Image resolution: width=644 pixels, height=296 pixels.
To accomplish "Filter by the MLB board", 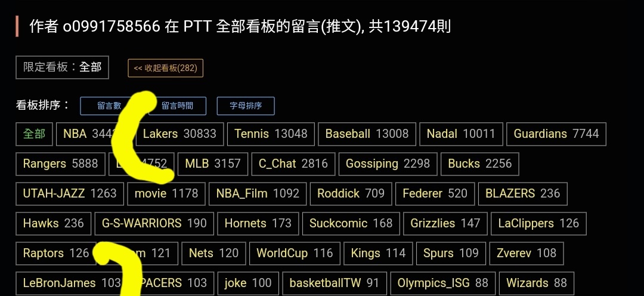I will click(x=213, y=164).
